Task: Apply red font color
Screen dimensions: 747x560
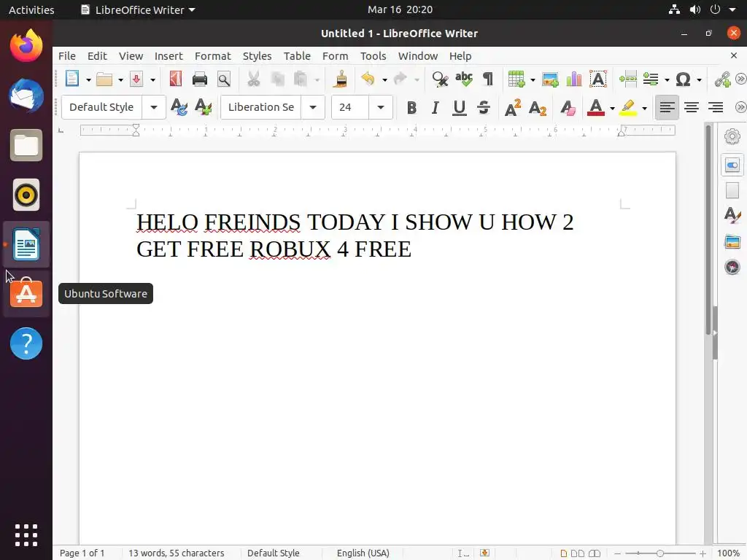Action: [x=596, y=108]
